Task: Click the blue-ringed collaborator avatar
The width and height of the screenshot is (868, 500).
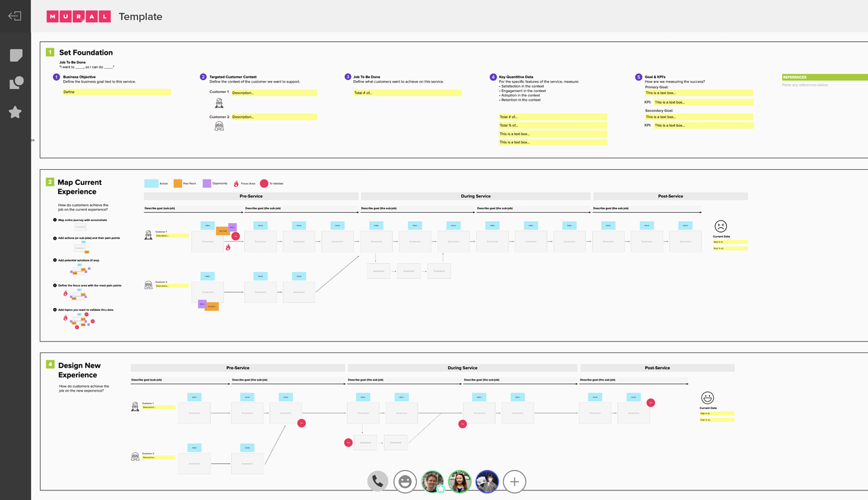Action: tap(486, 481)
